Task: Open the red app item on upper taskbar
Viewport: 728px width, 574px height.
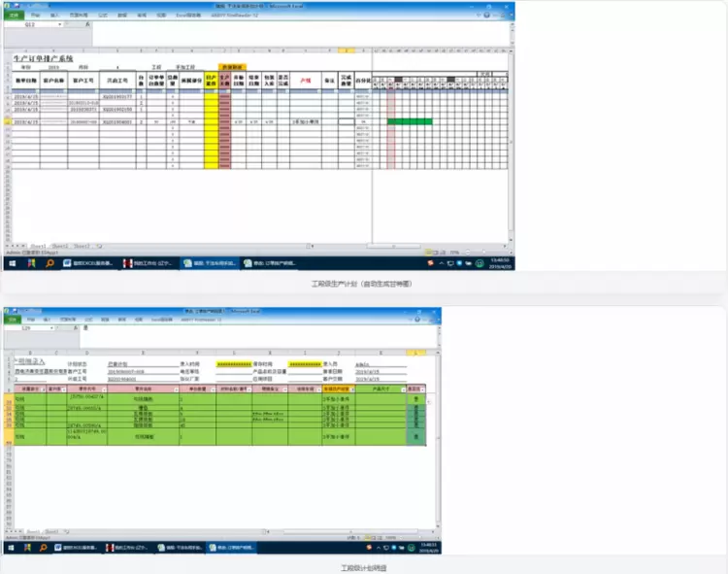Action: point(149,263)
